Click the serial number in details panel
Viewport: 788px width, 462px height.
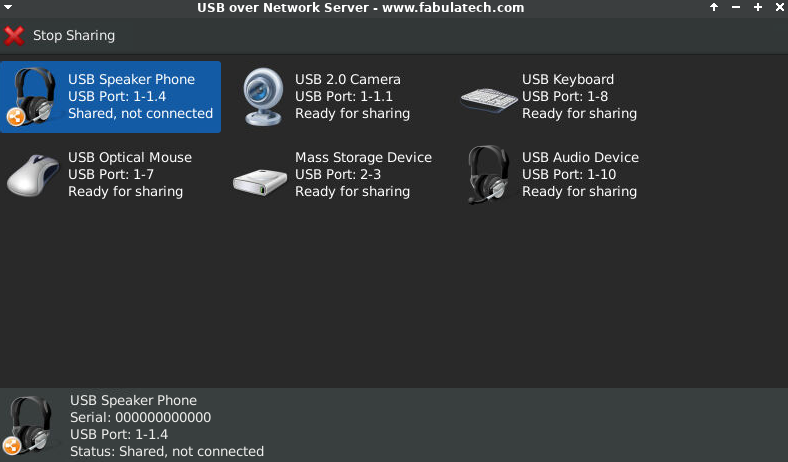[x=140, y=418]
